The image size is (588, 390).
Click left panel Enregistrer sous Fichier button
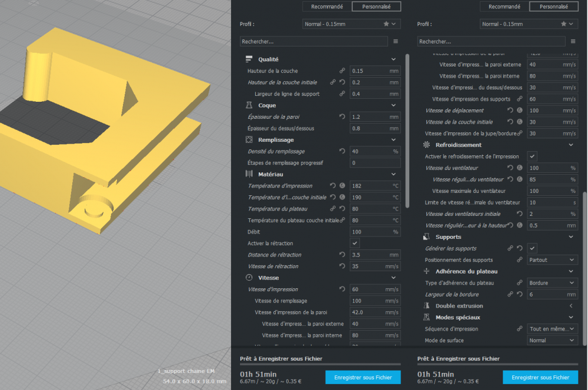363,377
